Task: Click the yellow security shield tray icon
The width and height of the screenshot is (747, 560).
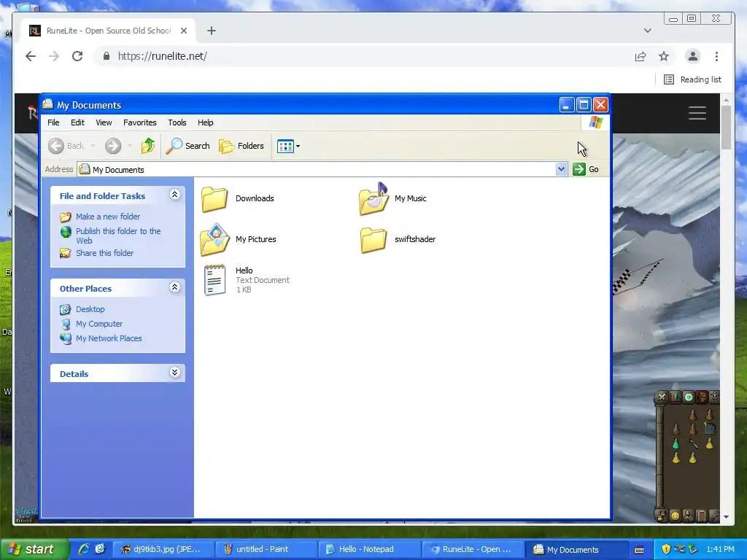Action: pos(666,549)
